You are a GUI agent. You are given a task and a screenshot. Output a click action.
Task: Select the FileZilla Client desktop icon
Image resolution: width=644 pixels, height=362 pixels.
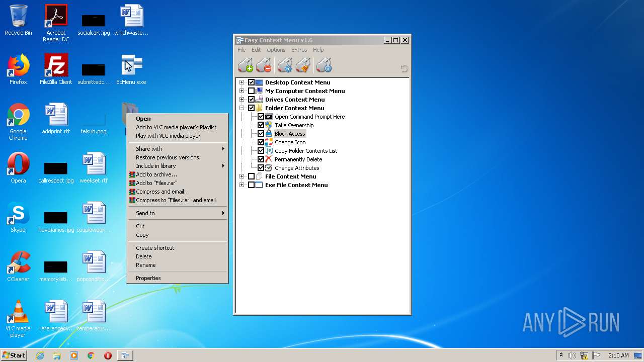(x=56, y=69)
